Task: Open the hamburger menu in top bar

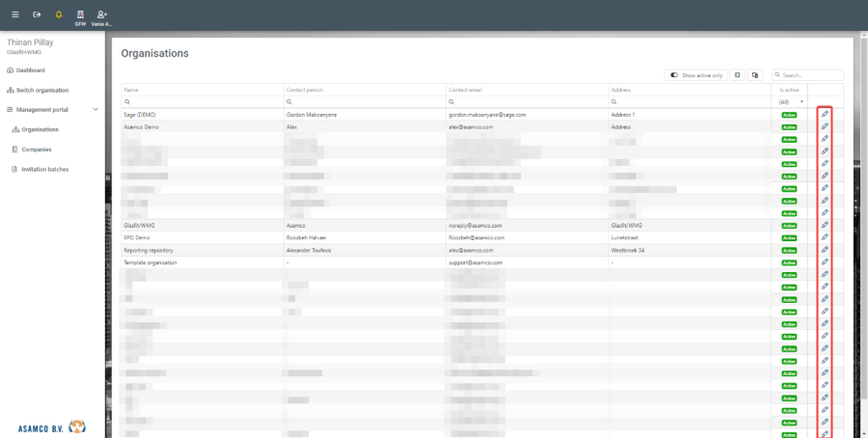Action: coord(14,14)
